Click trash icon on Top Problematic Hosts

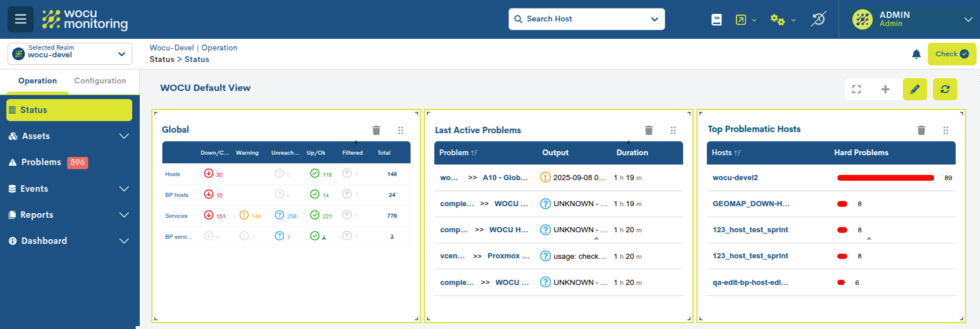click(921, 130)
